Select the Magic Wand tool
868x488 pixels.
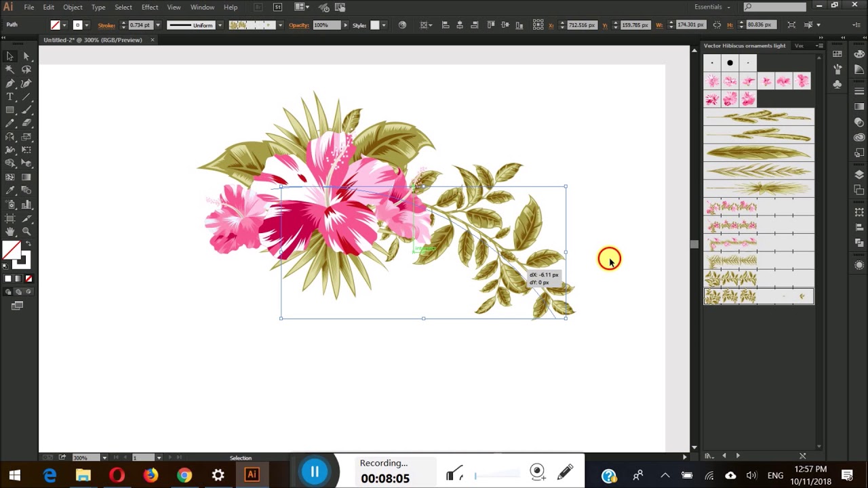(10, 70)
